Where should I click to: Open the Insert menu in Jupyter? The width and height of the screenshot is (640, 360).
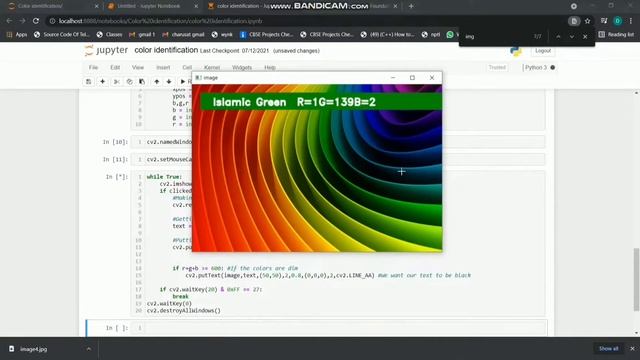(163, 67)
